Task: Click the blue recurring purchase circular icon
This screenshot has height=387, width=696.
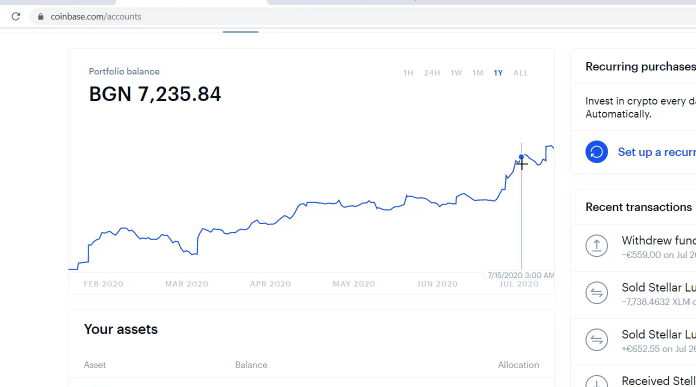Action: coord(596,152)
